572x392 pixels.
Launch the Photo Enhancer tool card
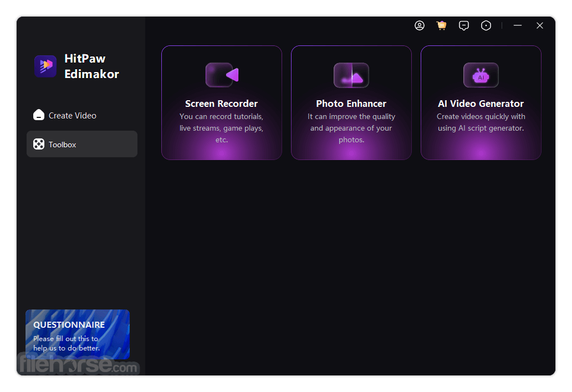[x=351, y=103]
